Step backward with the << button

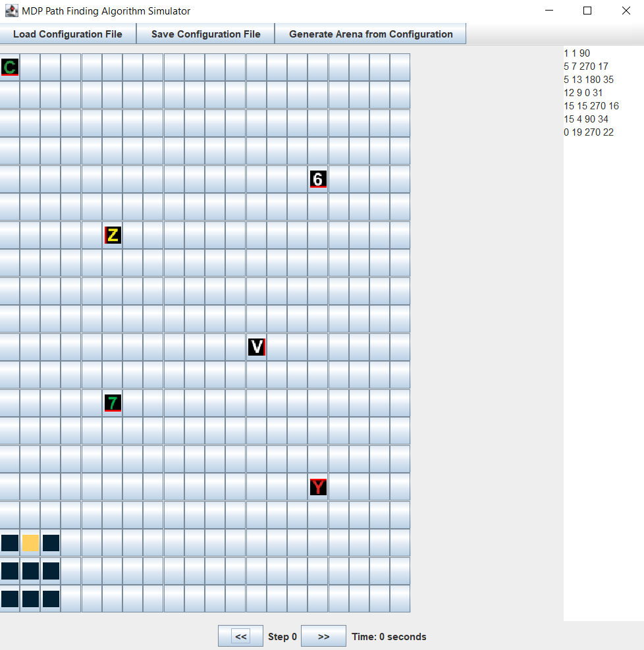coord(241,636)
